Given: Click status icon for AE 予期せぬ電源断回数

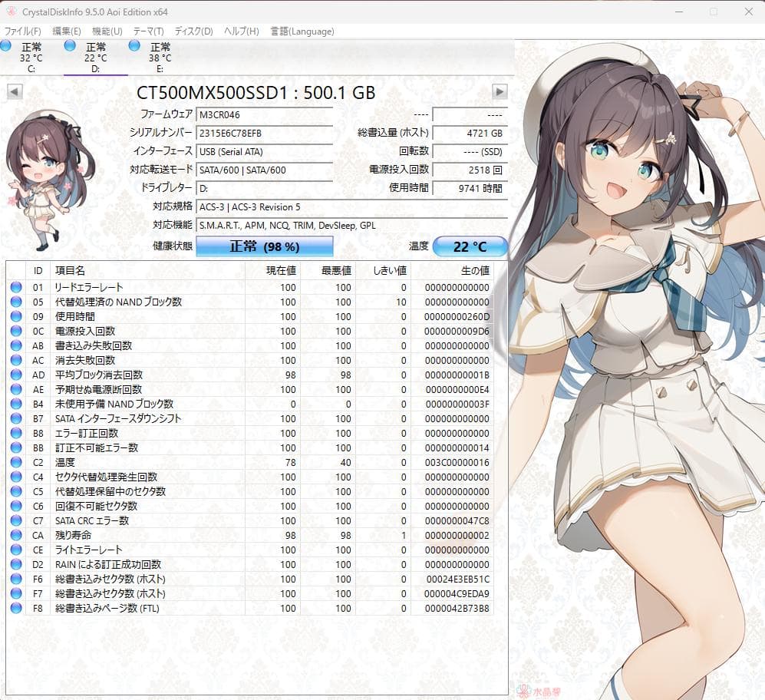Looking at the screenshot, I should pyautogui.click(x=16, y=389).
